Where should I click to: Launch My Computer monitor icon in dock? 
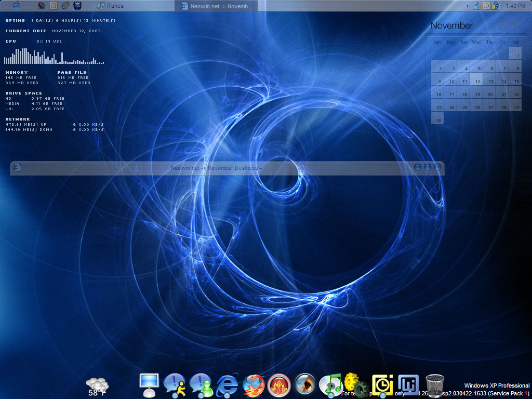click(x=149, y=385)
